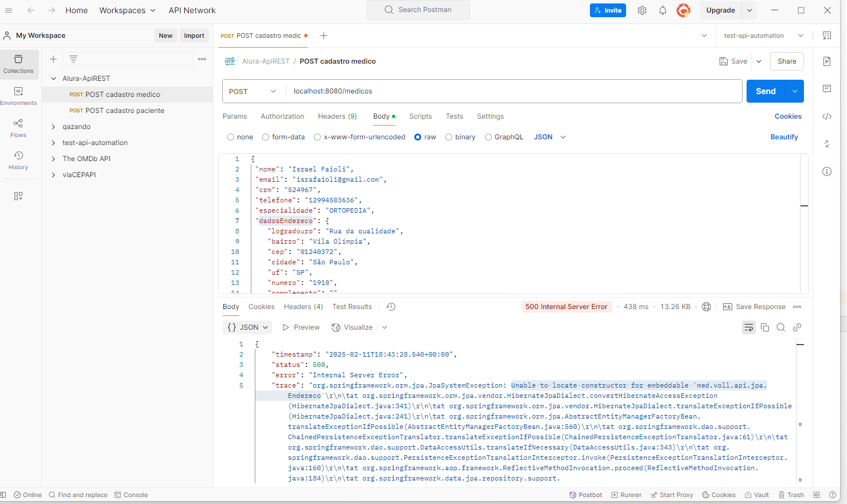Switch to the Authorization tab
The image size is (847, 504).
(x=282, y=116)
